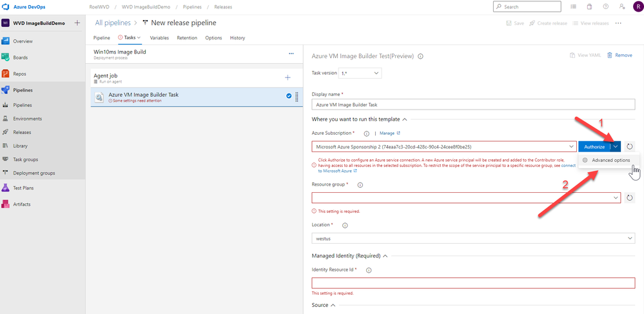This screenshot has height=314, width=644.
Task: Open WVD ImageBuildDemo breadcrumb link
Action: pyautogui.click(x=145, y=7)
